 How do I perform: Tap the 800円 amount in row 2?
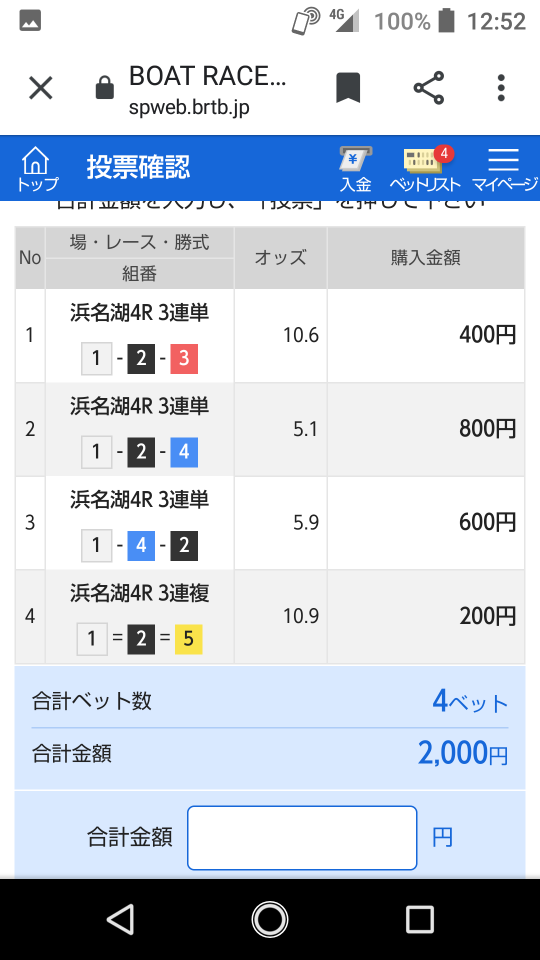tap(488, 429)
